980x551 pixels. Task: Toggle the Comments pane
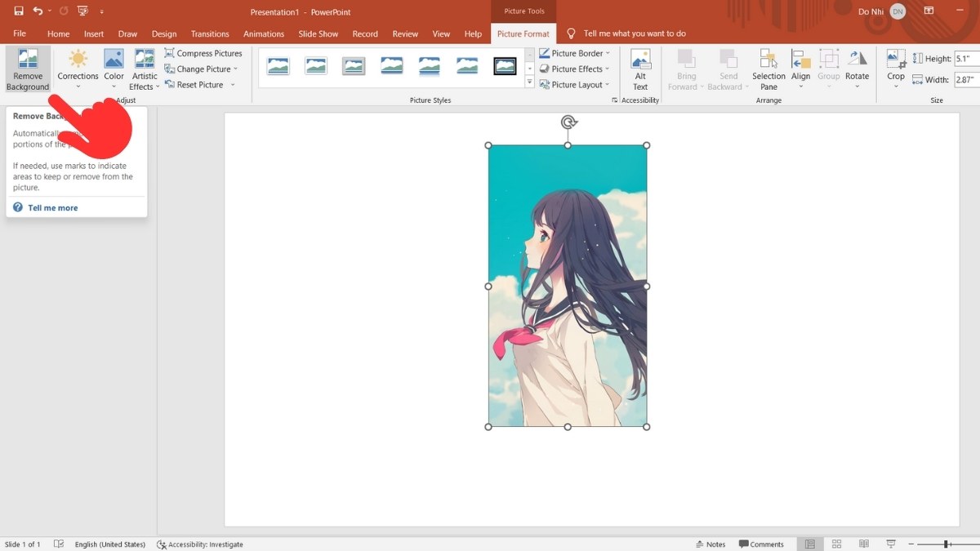pyautogui.click(x=761, y=544)
